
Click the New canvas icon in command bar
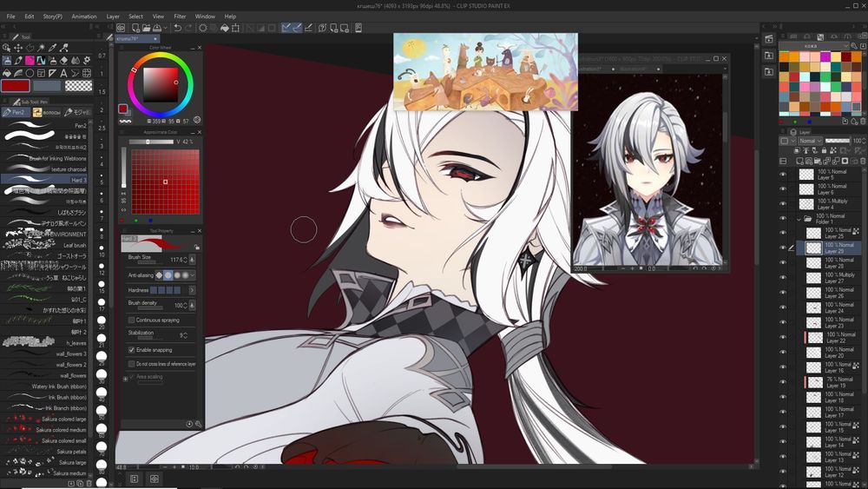135,28
